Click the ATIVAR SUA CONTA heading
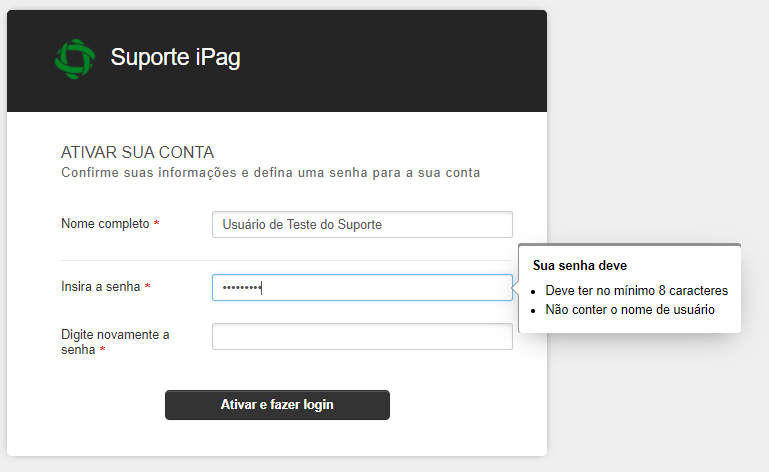 pos(137,152)
